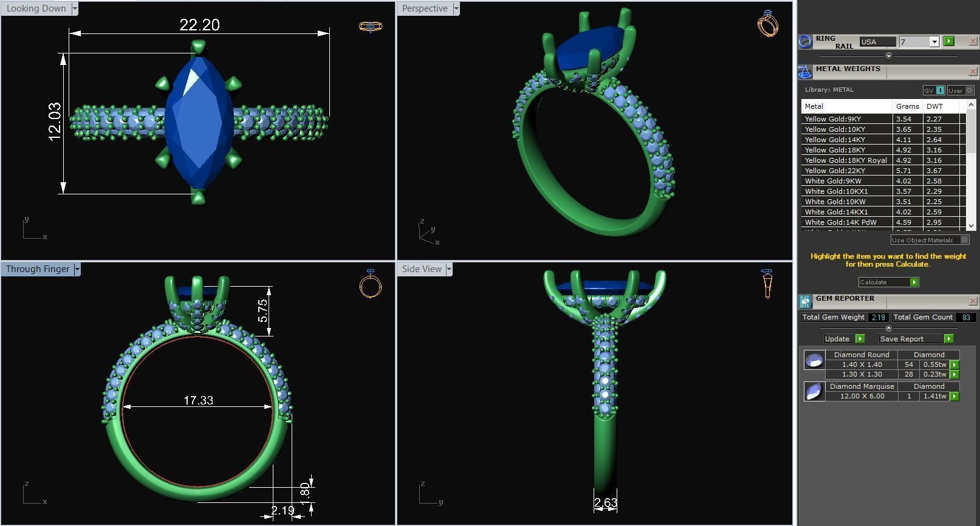
Task: Click the green arrow next to Update
Action: click(860, 338)
